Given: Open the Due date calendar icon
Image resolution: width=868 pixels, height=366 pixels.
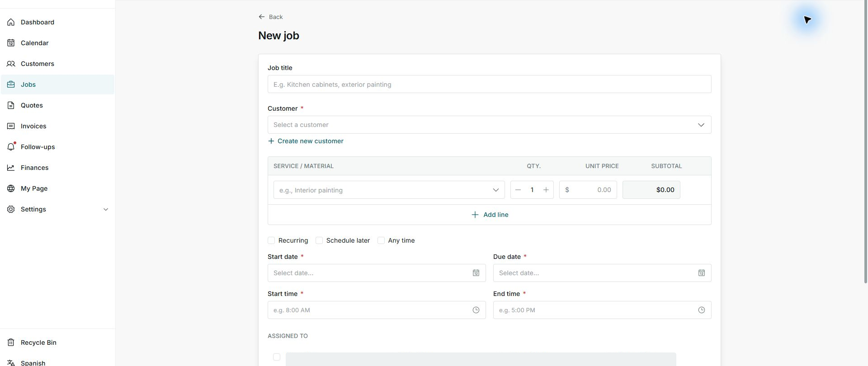Looking at the screenshot, I should pyautogui.click(x=702, y=273).
